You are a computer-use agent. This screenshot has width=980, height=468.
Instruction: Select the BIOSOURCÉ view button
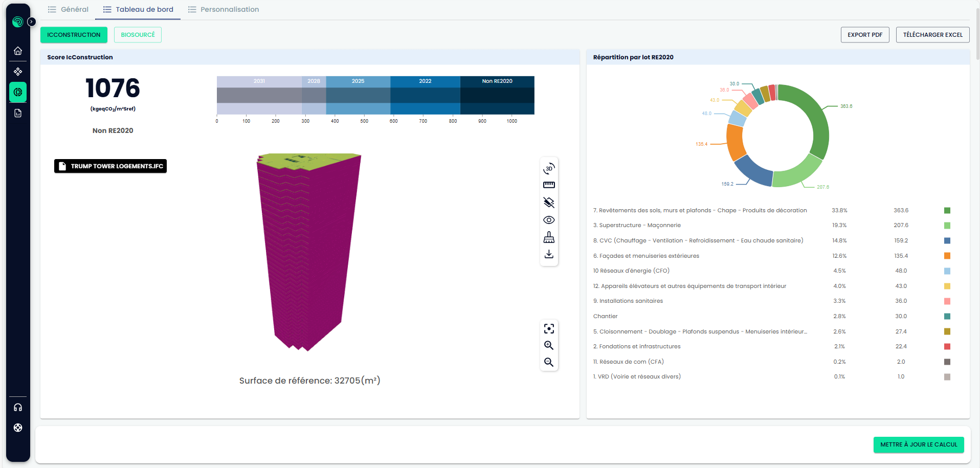click(138, 35)
